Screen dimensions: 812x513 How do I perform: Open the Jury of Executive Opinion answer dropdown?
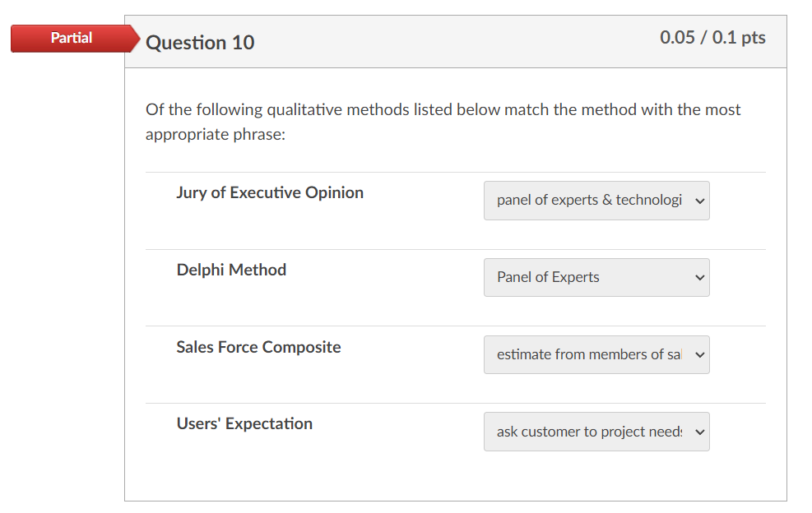[x=596, y=201]
